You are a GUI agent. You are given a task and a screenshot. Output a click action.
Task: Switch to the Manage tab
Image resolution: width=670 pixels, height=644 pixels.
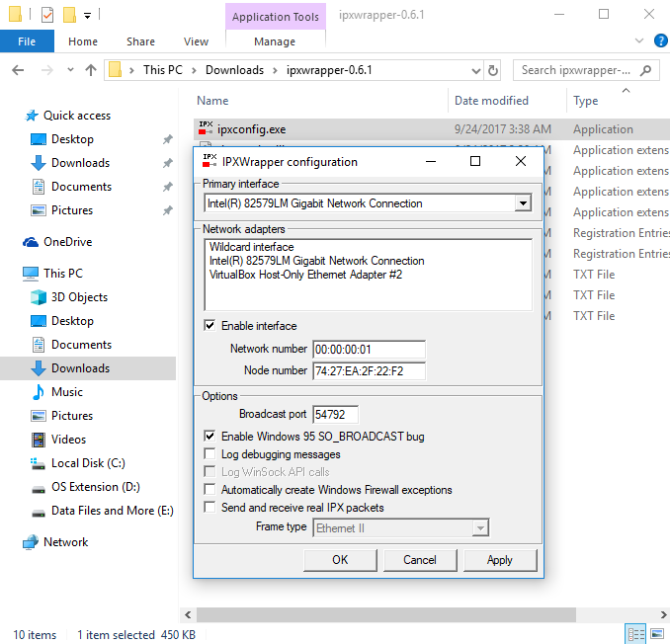click(x=275, y=41)
